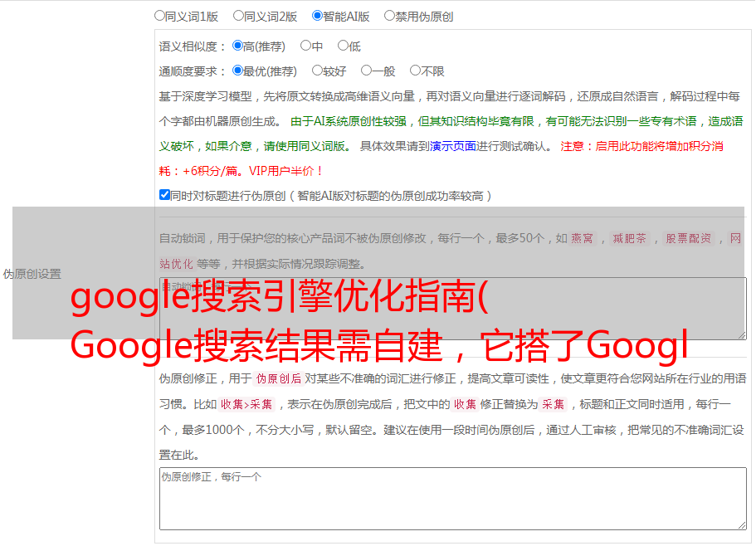Set 通顺度要求 to 不限
Viewport: 756px width, 546px height.
click(415, 71)
